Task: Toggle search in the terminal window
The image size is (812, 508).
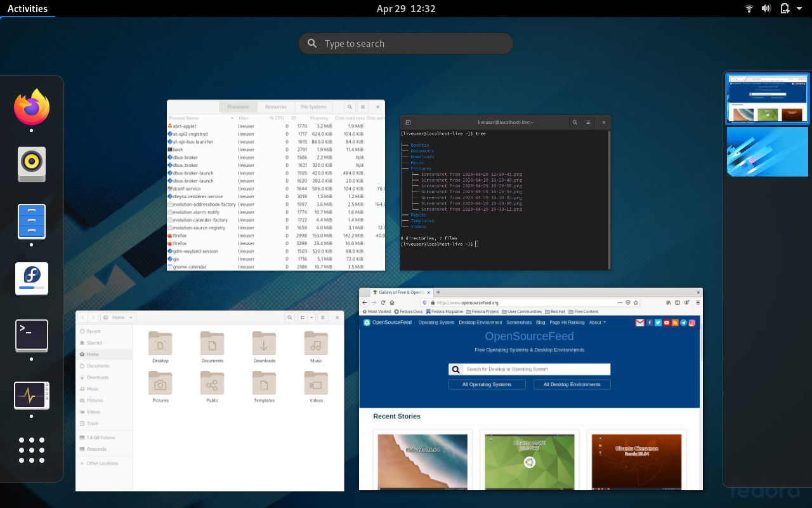Action: (x=575, y=122)
